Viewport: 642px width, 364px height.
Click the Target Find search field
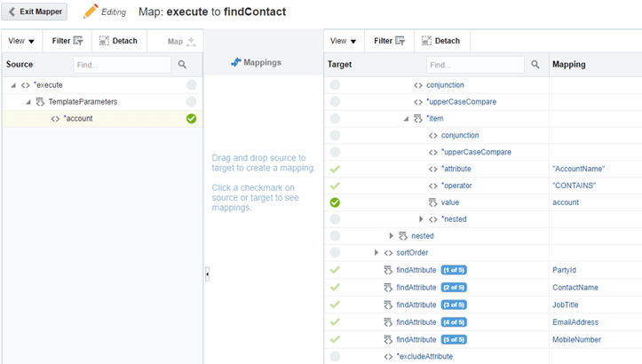click(474, 65)
